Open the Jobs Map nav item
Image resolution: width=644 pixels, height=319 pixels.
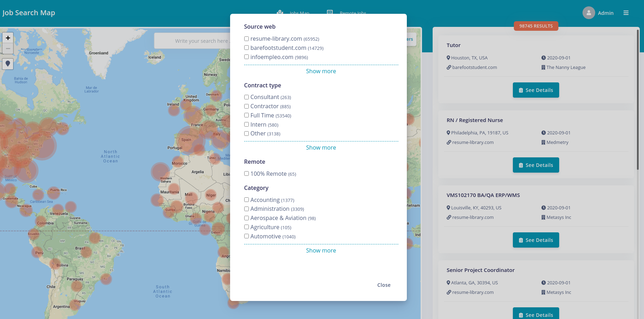pos(293,12)
